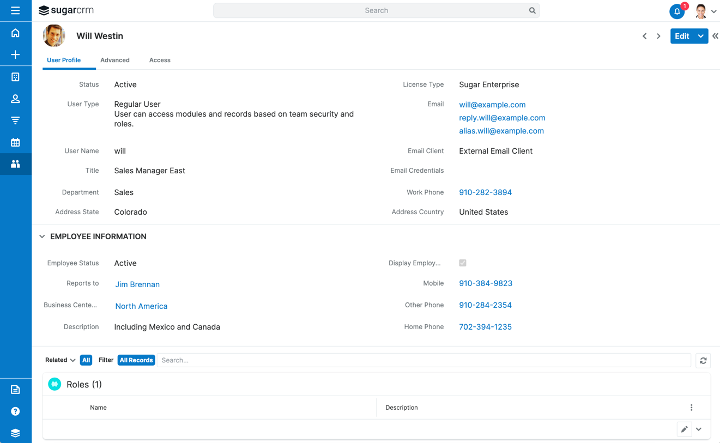Click the global Search field

tap(376, 11)
